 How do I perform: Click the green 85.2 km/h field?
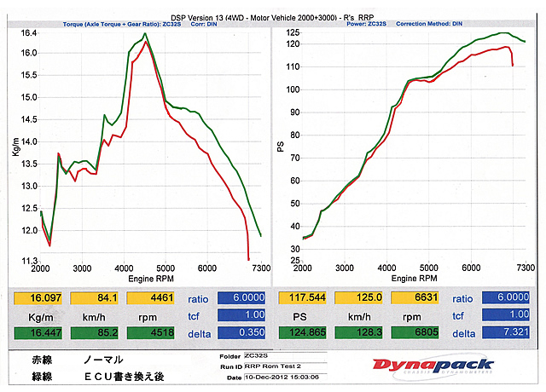coord(94,333)
